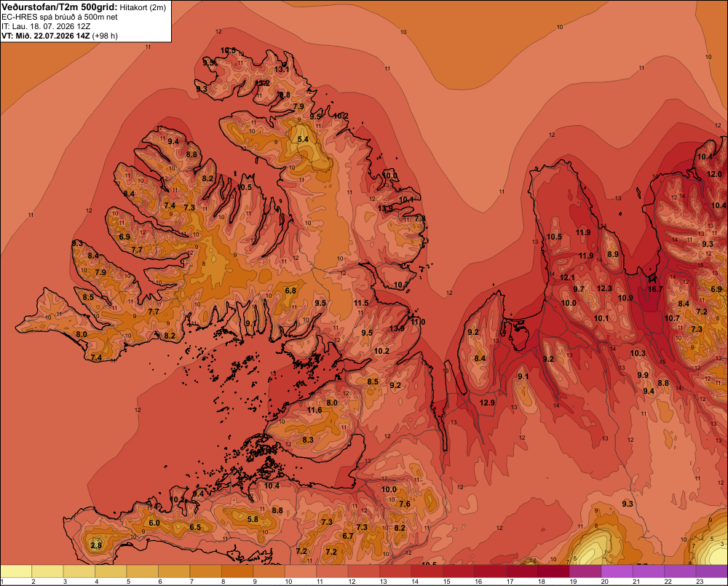This screenshot has width=728, height=586.
Task: Click the 8.9 temperature value on map
Action: [x=613, y=254]
